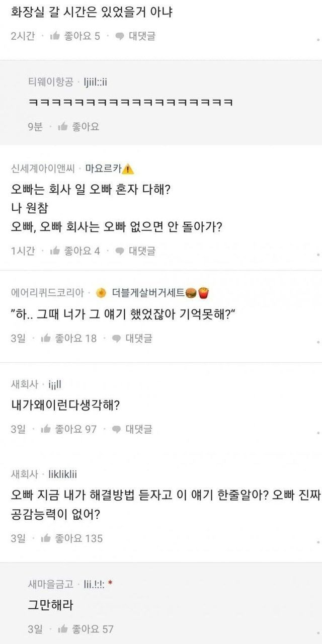The width and height of the screenshot is (322, 644).
Task: Open more options for the 좋아요 97 comment
Action: pyautogui.click(x=318, y=432)
